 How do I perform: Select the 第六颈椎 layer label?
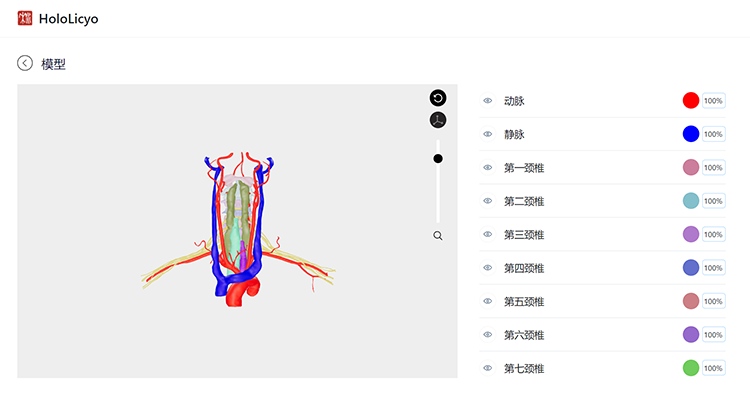(x=524, y=335)
